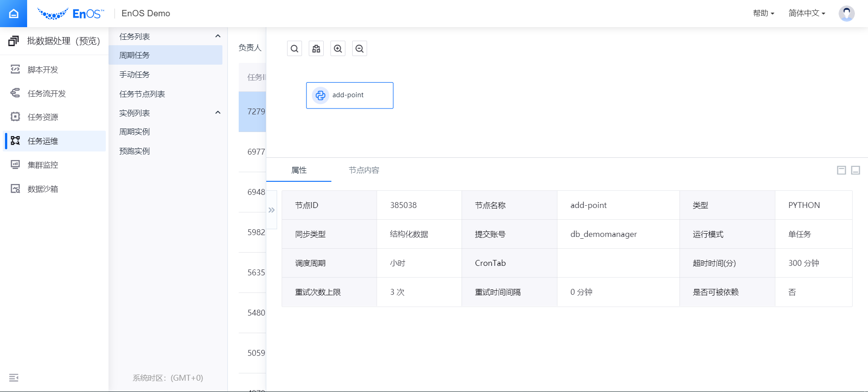This screenshot has width=868, height=392.
Task: Click the Python icon in add-point node
Action: coord(321,95)
